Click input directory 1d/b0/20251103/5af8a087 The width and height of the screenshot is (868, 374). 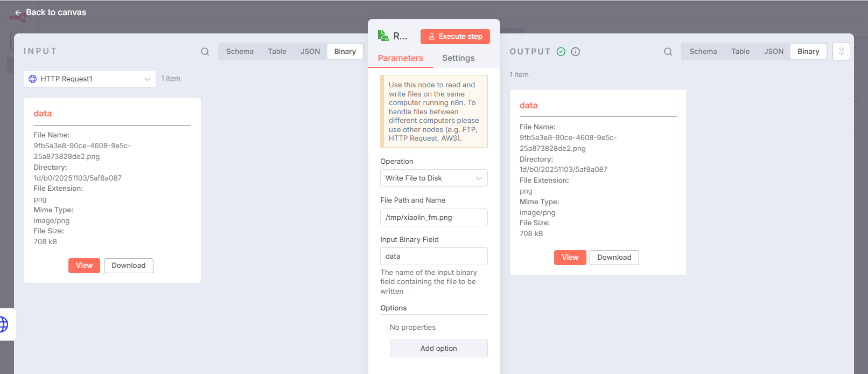click(x=78, y=178)
